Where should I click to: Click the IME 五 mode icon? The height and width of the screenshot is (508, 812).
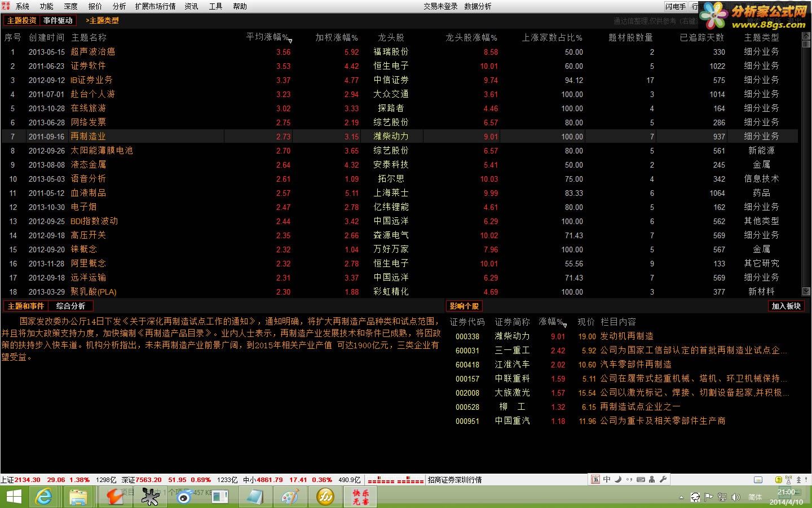(x=595, y=479)
